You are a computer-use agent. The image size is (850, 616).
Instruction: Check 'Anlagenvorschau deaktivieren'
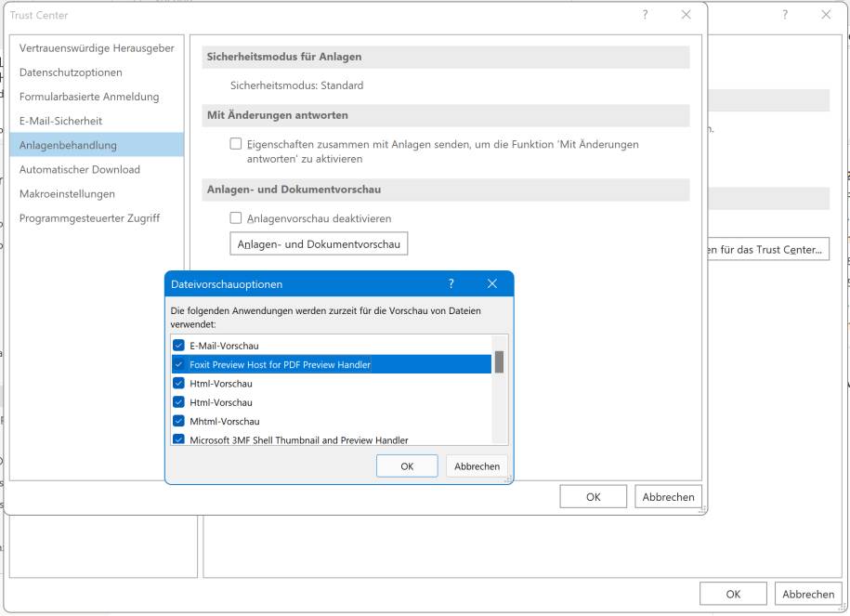234,218
